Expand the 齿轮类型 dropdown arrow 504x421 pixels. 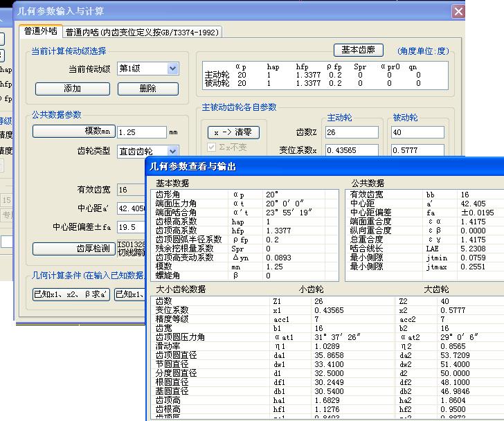pos(172,151)
